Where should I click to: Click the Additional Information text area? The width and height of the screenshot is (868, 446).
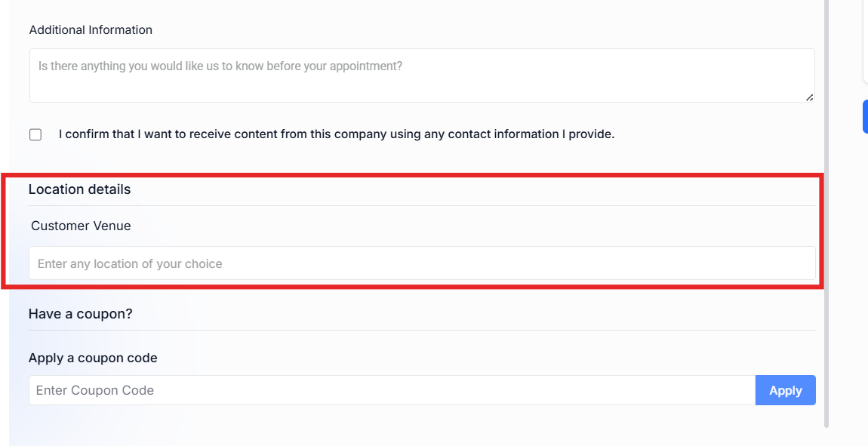pyautogui.click(x=421, y=75)
